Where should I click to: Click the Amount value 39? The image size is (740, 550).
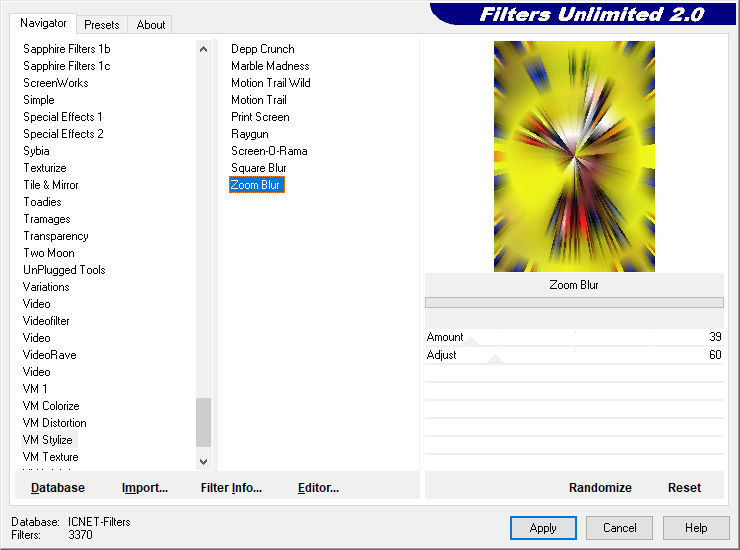click(x=715, y=337)
